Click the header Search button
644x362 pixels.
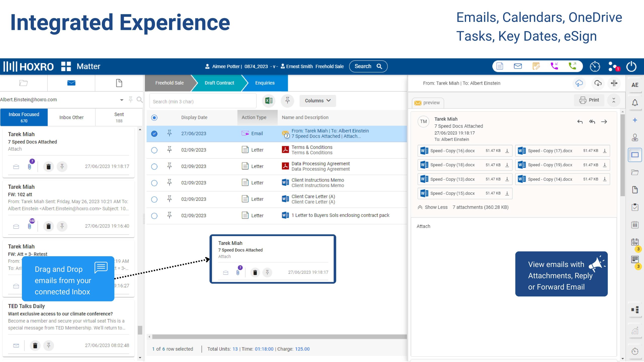[x=368, y=66]
